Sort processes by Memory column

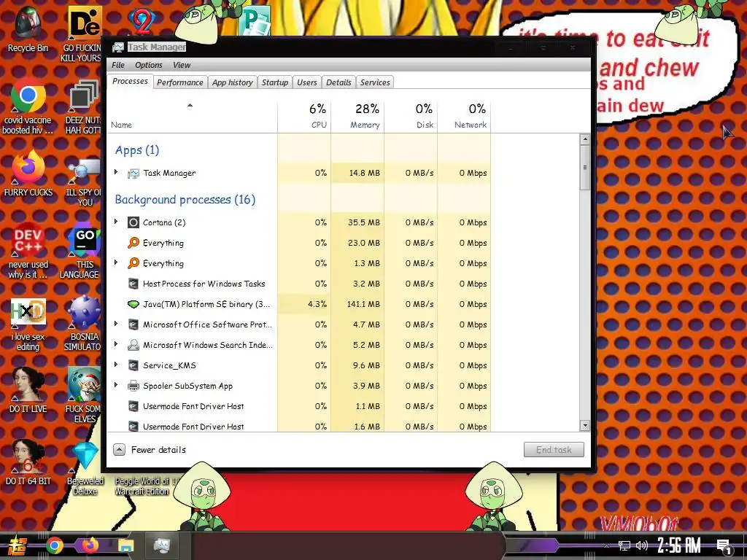coord(357,116)
